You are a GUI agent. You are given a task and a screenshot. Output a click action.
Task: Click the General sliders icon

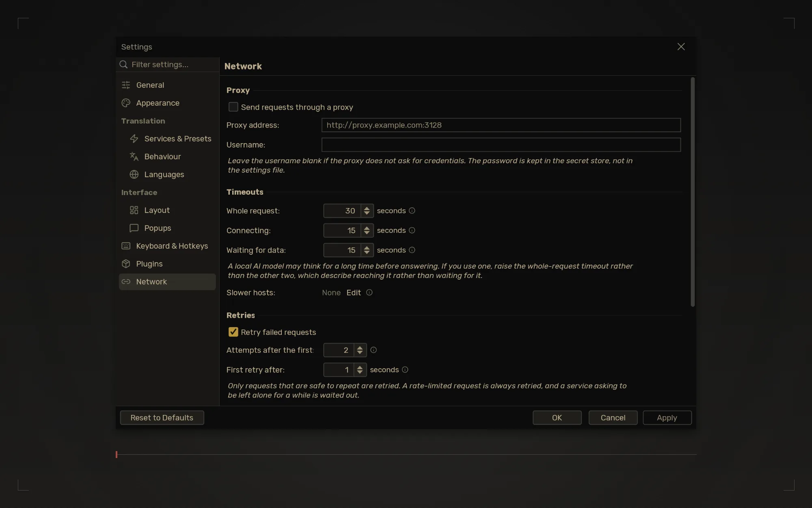pos(126,85)
